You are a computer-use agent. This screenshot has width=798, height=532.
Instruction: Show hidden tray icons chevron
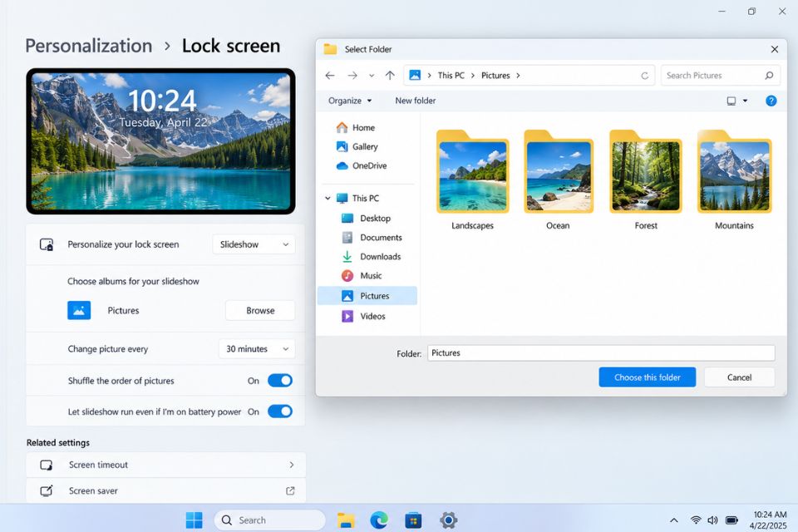674,520
